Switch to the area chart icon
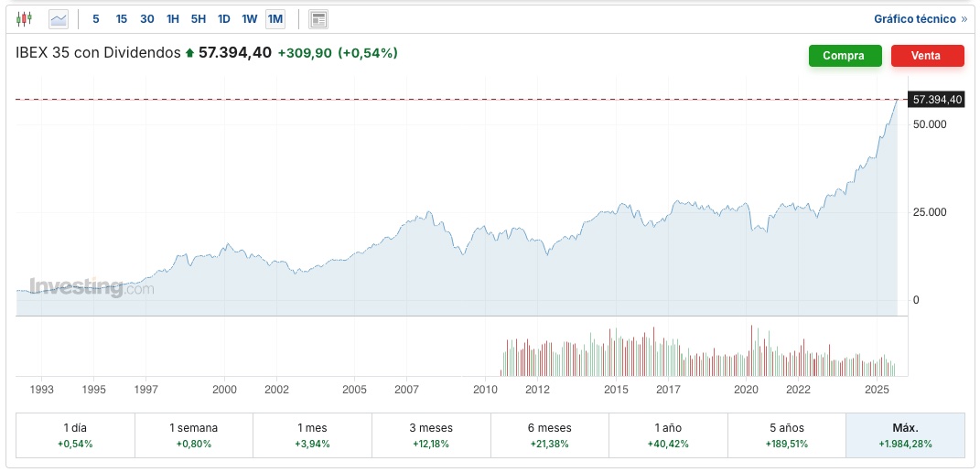 [59, 18]
